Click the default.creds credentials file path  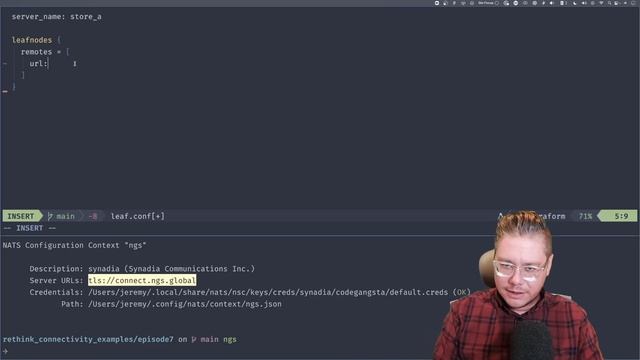[x=268, y=292]
